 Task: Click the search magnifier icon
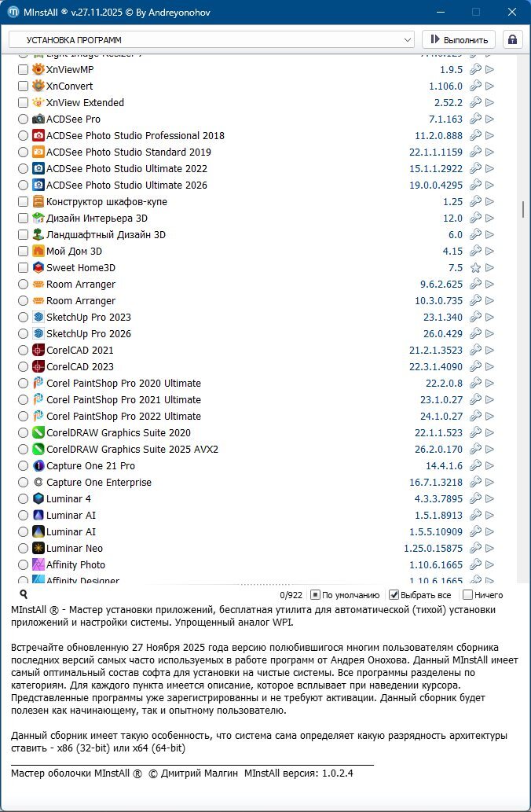(24, 595)
